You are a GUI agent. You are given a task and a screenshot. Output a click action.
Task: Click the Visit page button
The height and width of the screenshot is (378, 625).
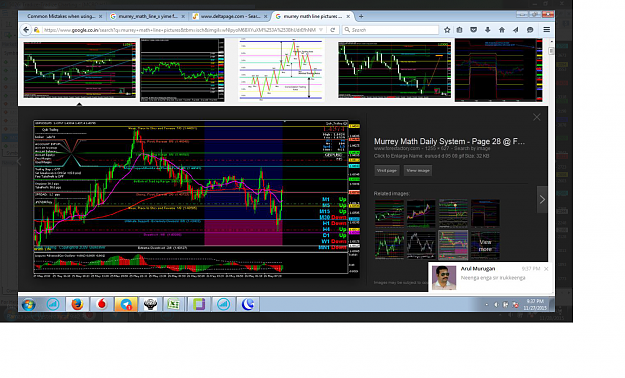[x=387, y=170]
